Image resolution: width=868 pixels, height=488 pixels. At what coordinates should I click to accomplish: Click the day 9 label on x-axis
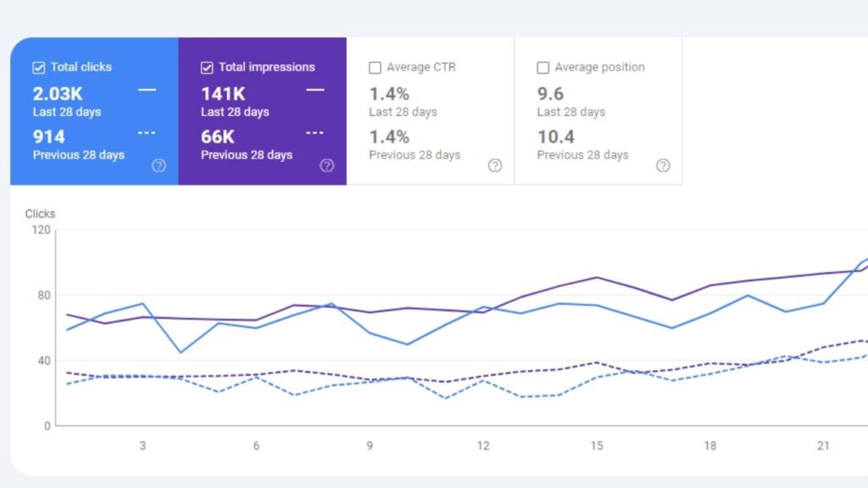pyautogui.click(x=370, y=446)
